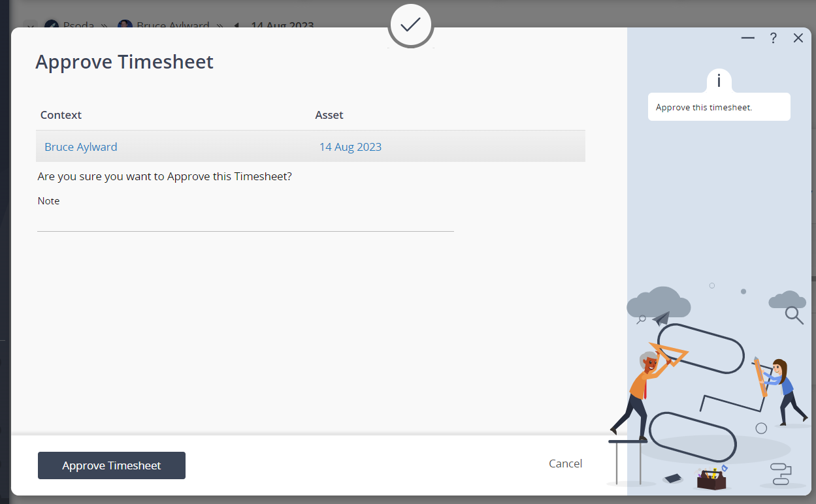Click the Approve Timesheet button

pos(112,465)
